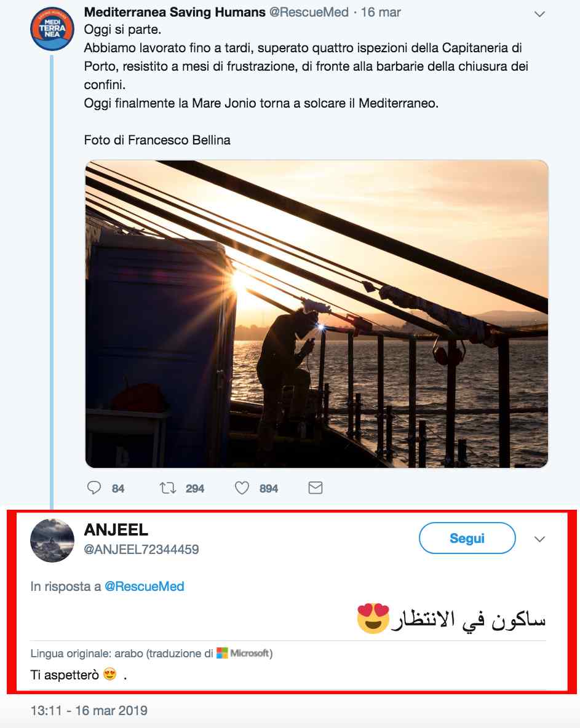This screenshot has width=580, height=728.
Task: Click the ANJEEL display name
Action: 116,530
